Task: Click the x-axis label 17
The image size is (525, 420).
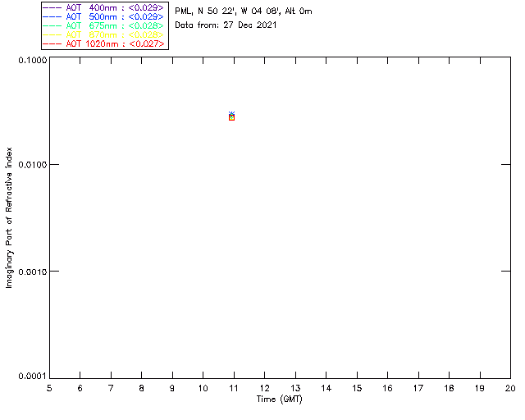Action: point(418,388)
